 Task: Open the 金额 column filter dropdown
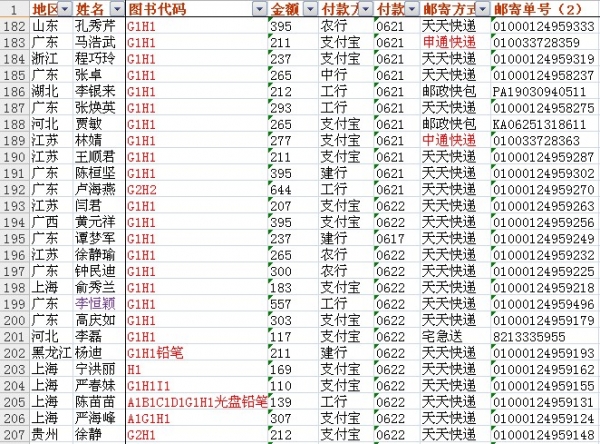(x=310, y=8)
